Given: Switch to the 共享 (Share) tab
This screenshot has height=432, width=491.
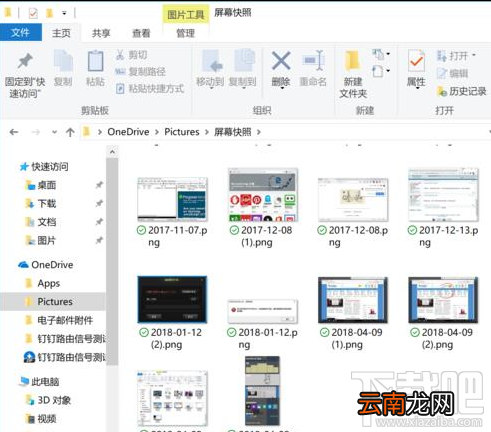Looking at the screenshot, I should [x=101, y=33].
